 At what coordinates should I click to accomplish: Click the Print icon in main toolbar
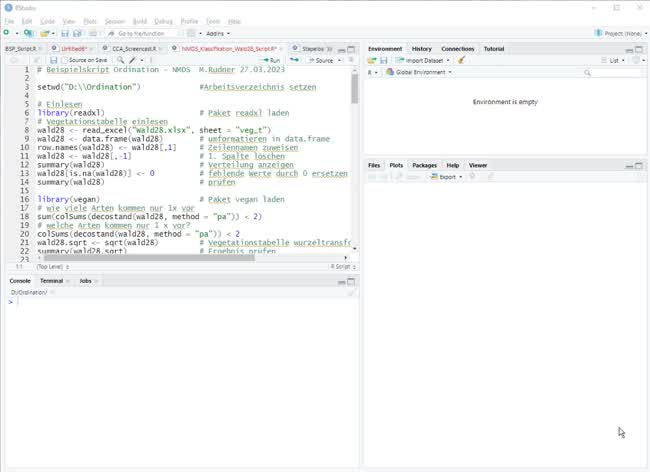pyautogui.click(x=93, y=33)
